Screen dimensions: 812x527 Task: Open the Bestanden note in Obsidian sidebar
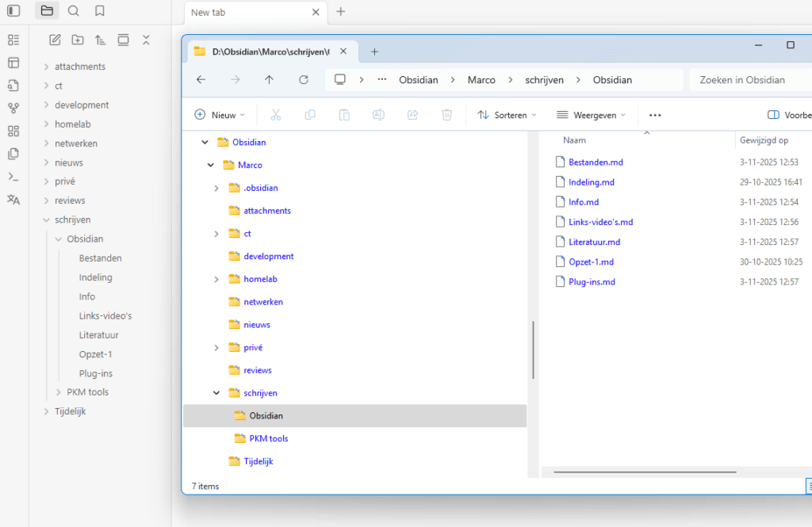(101, 258)
